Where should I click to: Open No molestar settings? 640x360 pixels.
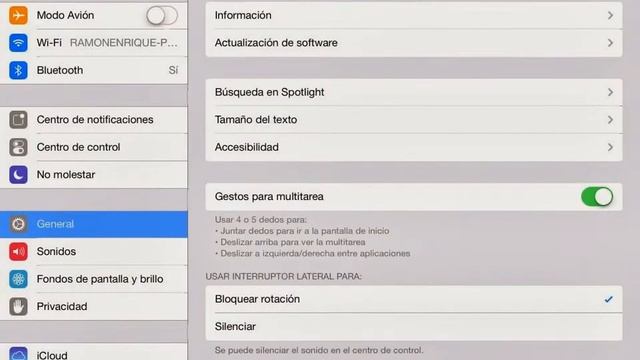[x=94, y=175]
